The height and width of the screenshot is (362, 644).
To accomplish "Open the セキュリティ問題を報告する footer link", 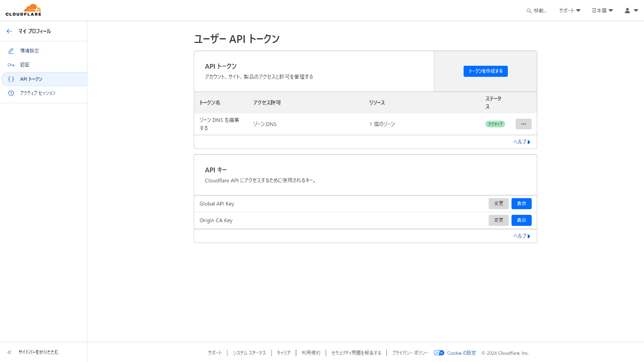I will point(356,353).
